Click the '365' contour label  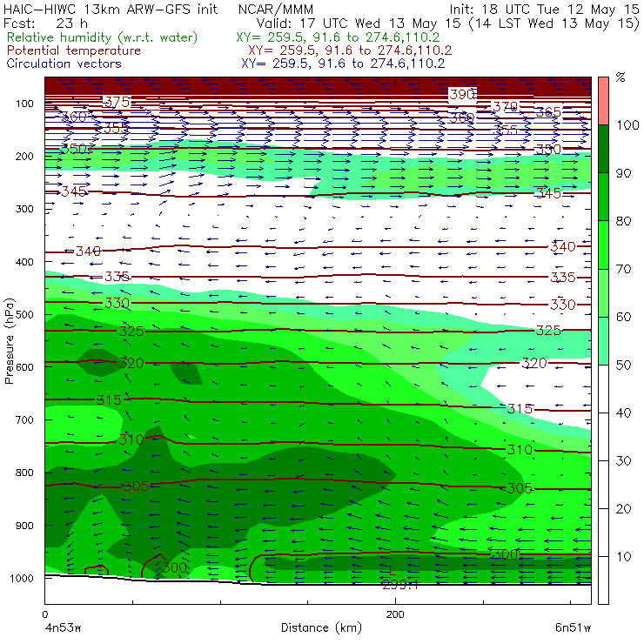coord(548,111)
